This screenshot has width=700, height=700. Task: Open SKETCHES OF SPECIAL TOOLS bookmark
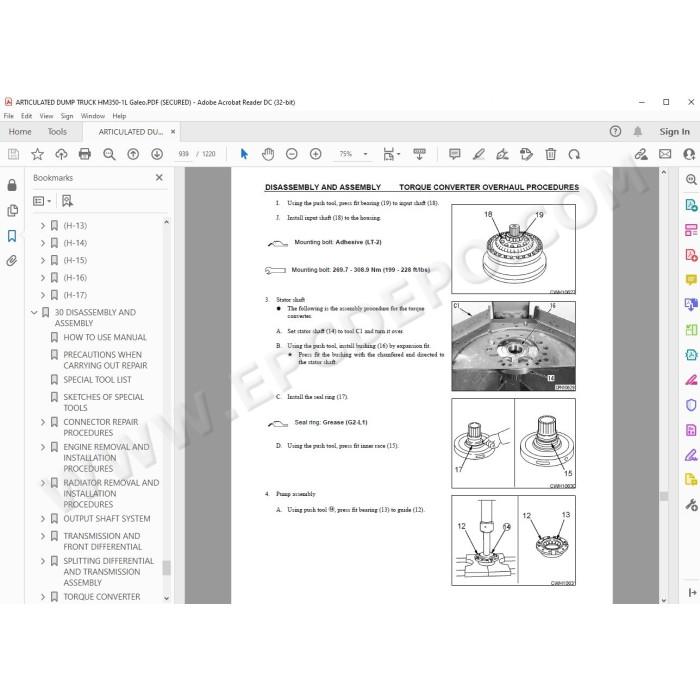coord(104,402)
